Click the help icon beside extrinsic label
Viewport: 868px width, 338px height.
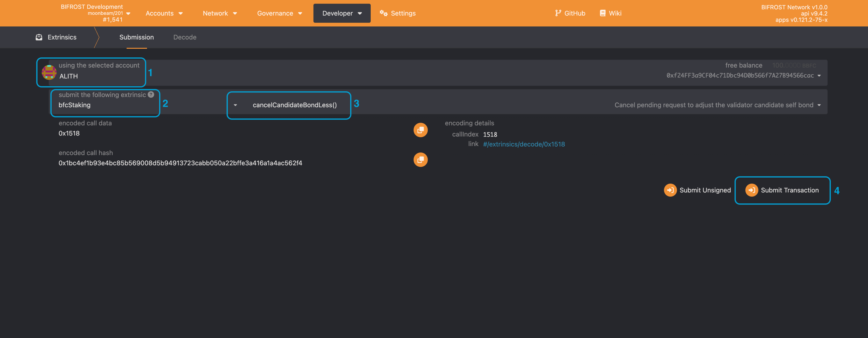tap(151, 95)
